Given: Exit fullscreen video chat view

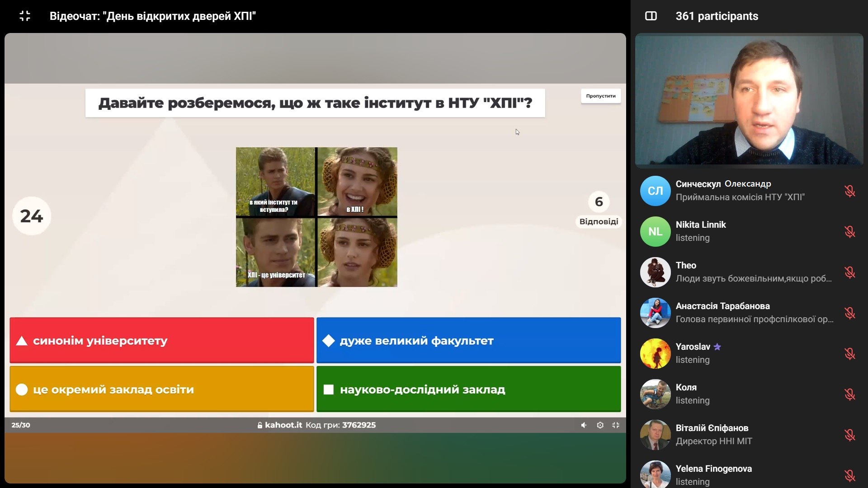Looking at the screenshot, I should pyautogui.click(x=25, y=16).
